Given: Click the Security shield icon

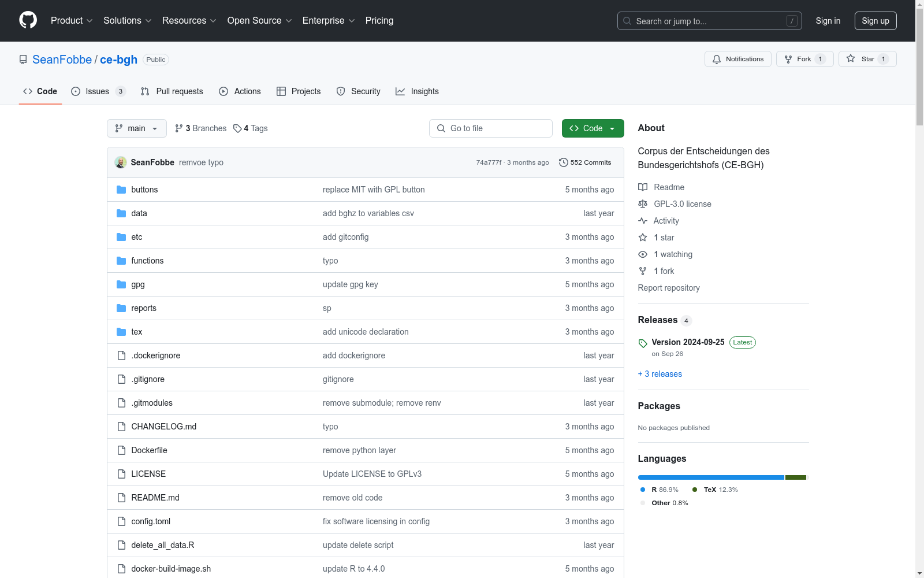Looking at the screenshot, I should point(341,91).
